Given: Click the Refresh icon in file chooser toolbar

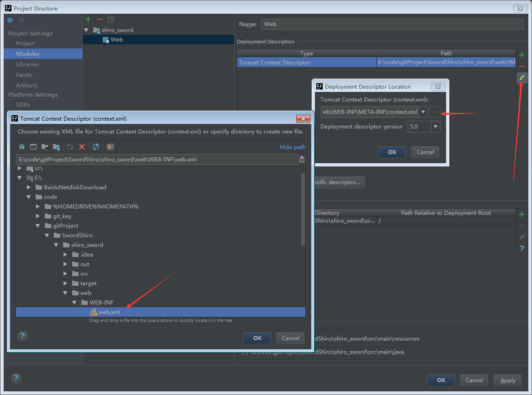Looking at the screenshot, I should click(x=96, y=147).
